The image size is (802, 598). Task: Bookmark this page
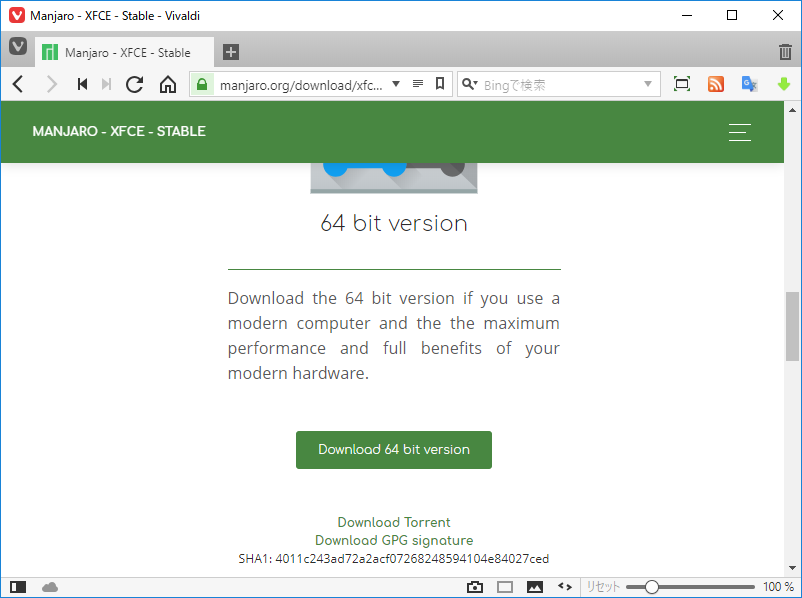coord(440,84)
